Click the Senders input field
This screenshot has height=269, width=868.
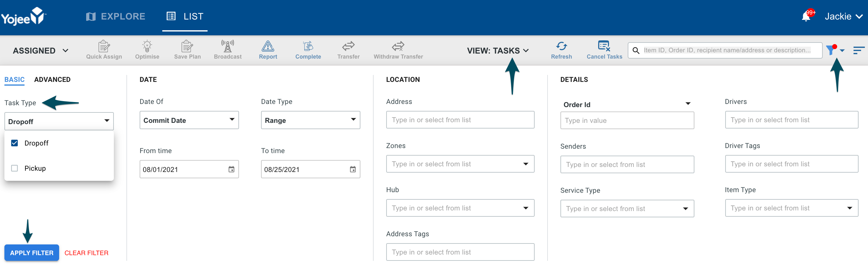pos(627,164)
